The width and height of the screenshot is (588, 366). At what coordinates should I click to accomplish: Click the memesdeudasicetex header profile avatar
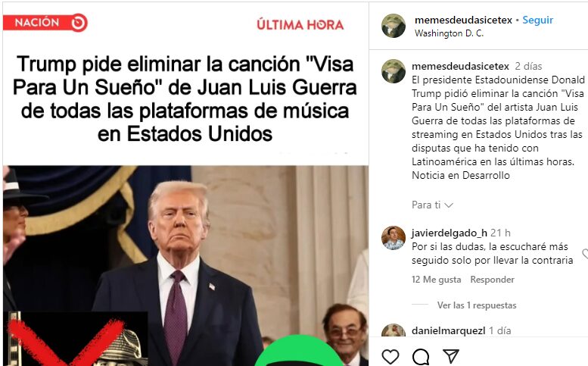pos(394,26)
